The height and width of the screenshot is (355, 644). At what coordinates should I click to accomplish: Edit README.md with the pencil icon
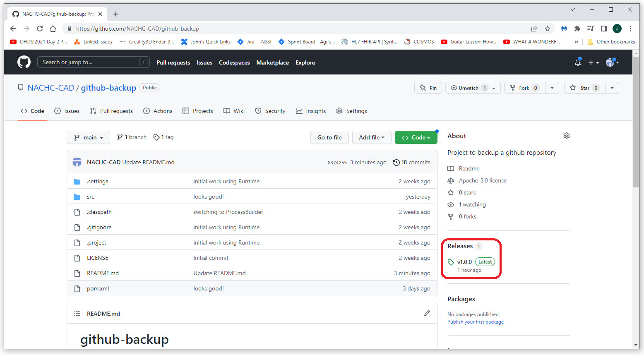pyautogui.click(x=427, y=313)
